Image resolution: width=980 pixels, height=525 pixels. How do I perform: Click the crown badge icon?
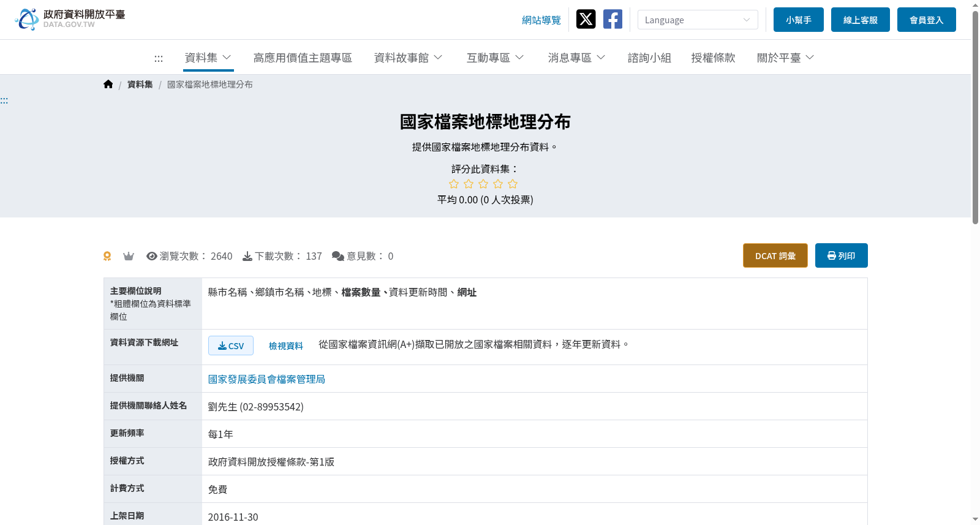pos(129,256)
